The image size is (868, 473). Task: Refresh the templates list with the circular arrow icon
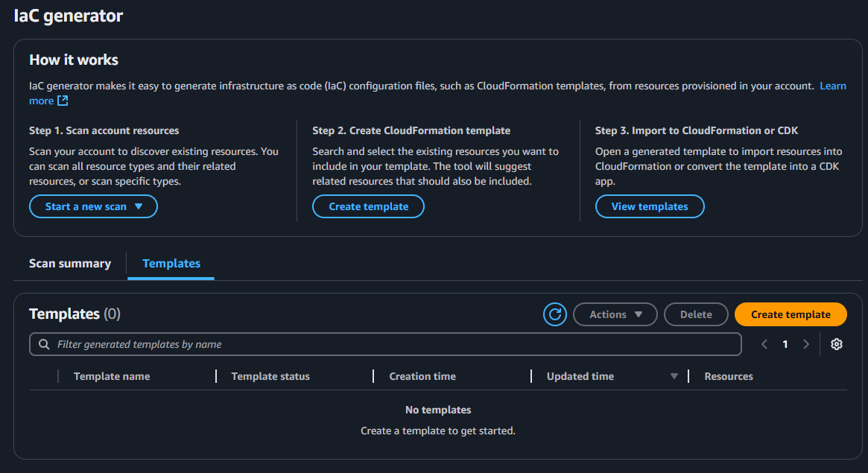click(554, 314)
